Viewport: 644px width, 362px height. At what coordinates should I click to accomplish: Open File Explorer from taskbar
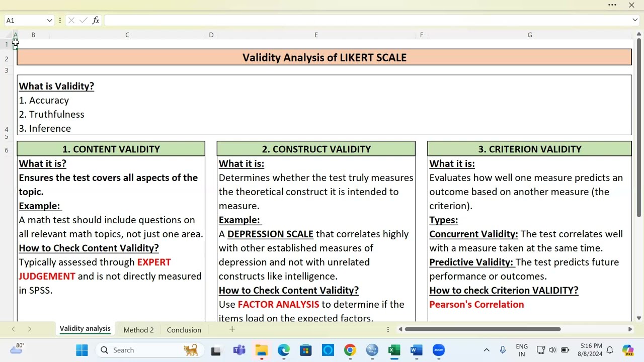coord(261,350)
